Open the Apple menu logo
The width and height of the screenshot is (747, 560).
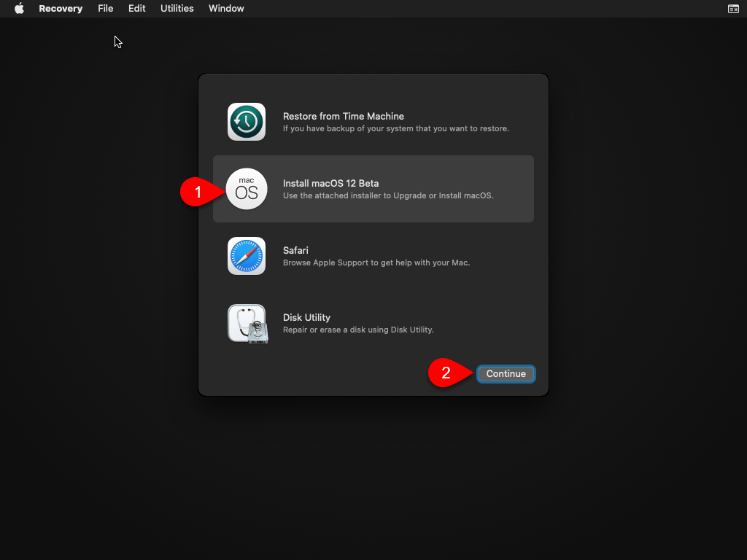(x=19, y=9)
